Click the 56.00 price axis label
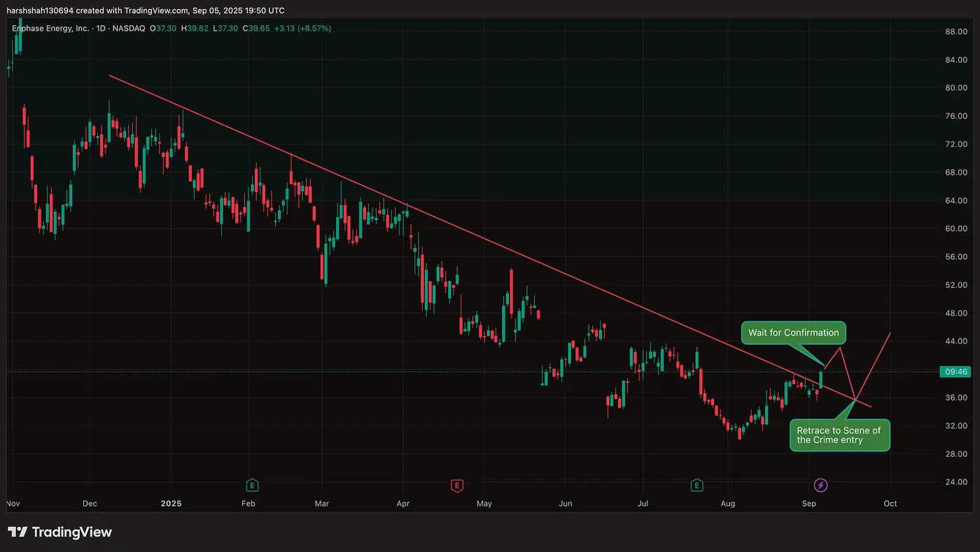The width and height of the screenshot is (980, 552). (x=955, y=257)
